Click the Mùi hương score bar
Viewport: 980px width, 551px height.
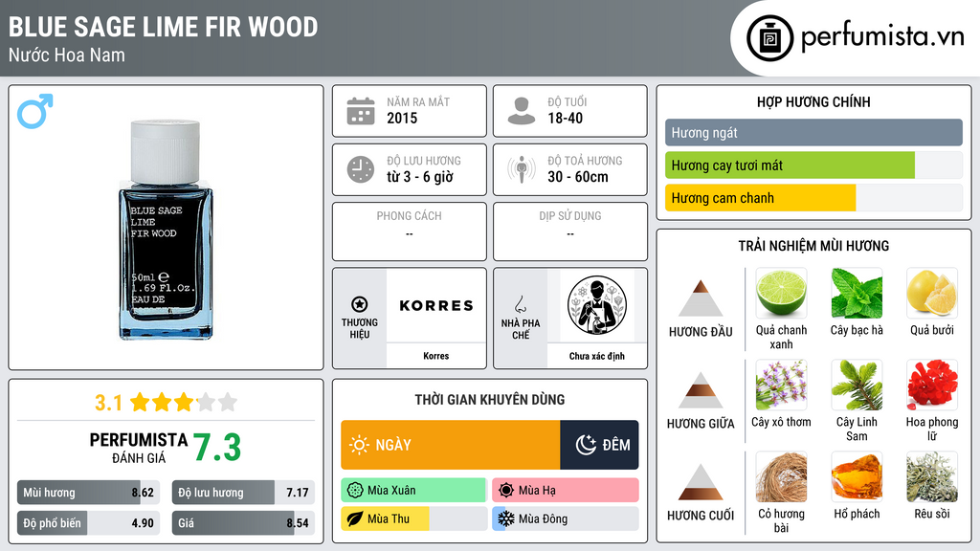(x=88, y=493)
